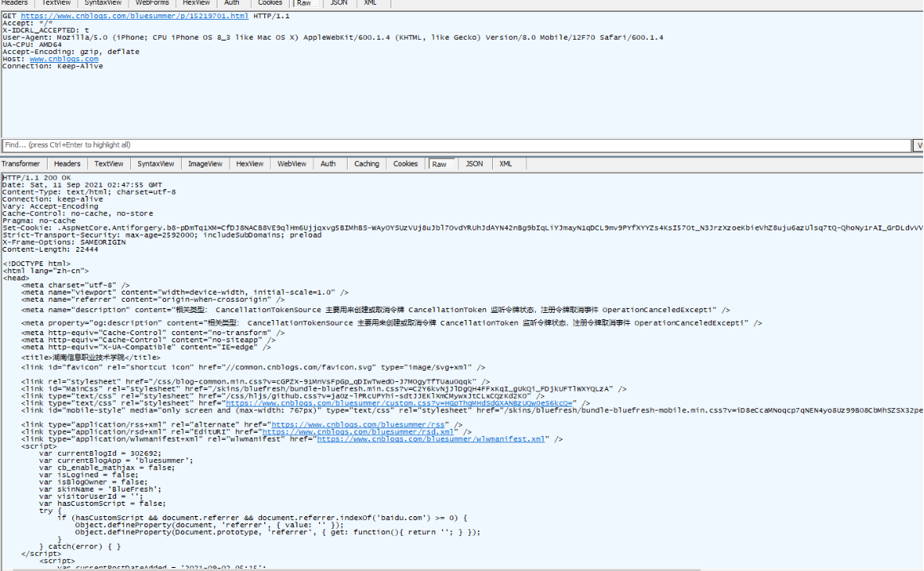Open the ImageView tab

pyautogui.click(x=205, y=164)
